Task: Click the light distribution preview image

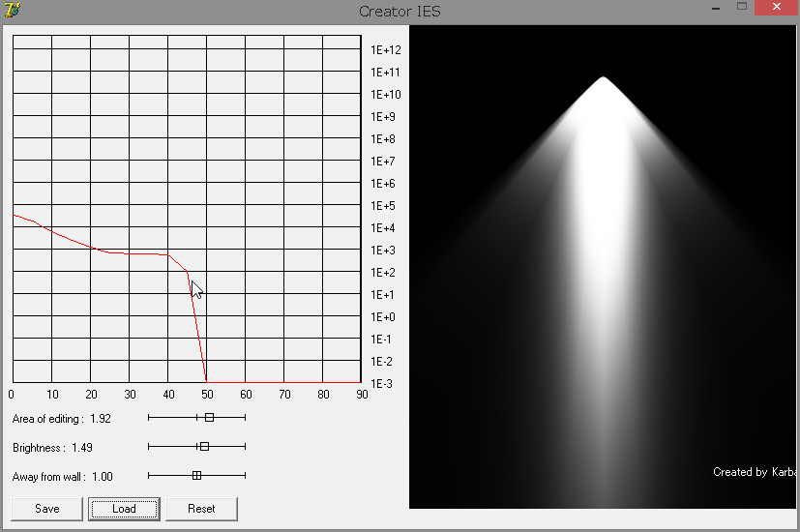Action: point(603,267)
